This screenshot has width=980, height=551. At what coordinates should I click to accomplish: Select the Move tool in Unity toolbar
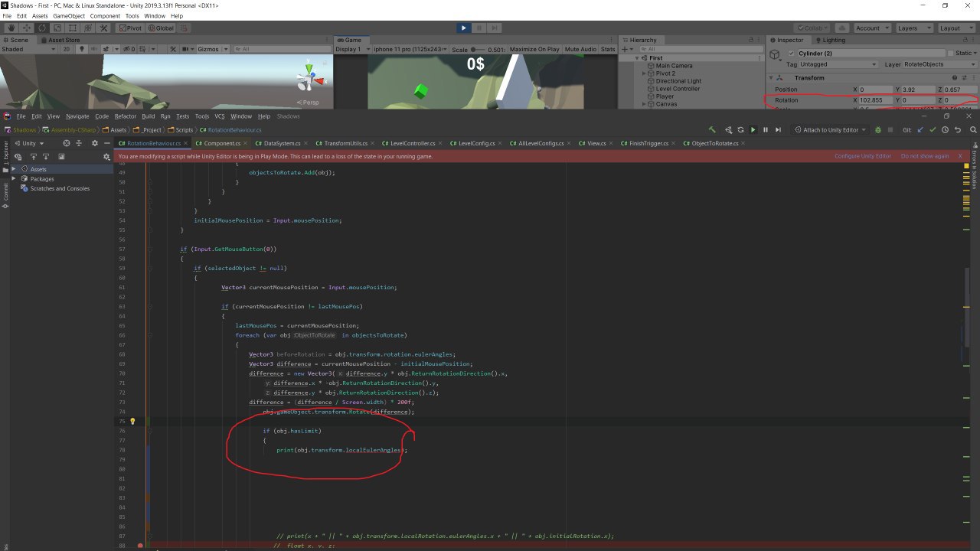click(26, 28)
